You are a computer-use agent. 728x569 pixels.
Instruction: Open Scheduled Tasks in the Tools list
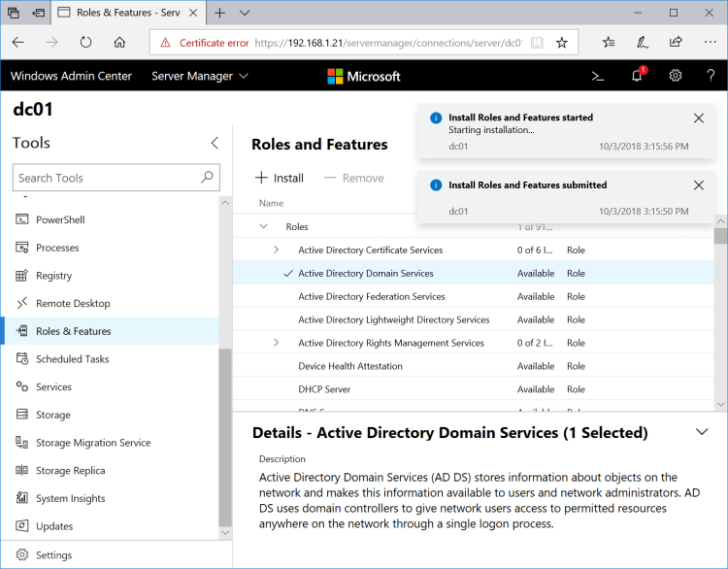click(72, 359)
